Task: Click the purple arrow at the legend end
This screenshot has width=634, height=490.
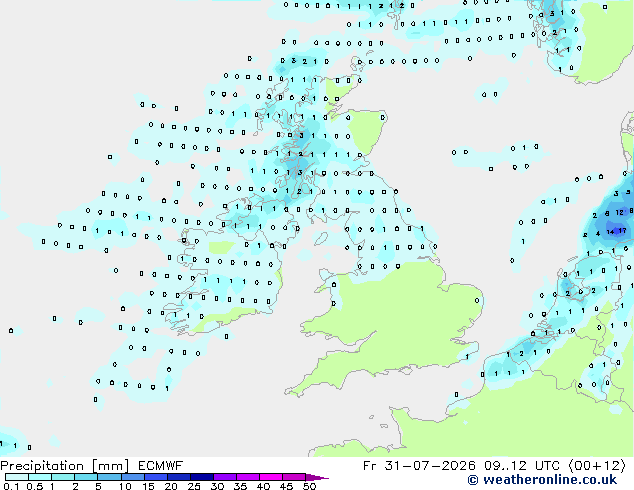Action: [x=317, y=477]
